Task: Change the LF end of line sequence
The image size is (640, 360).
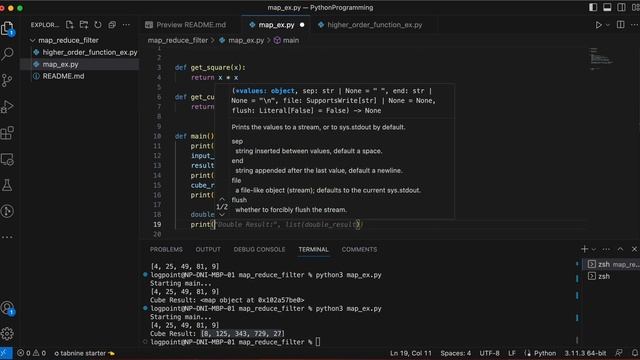Action: click(x=512, y=353)
